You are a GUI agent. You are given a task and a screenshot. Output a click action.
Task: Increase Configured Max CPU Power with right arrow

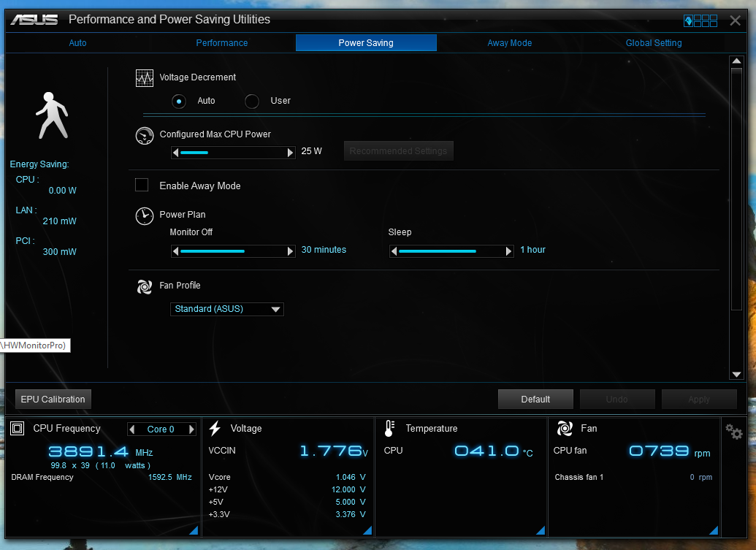tap(290, 153)
